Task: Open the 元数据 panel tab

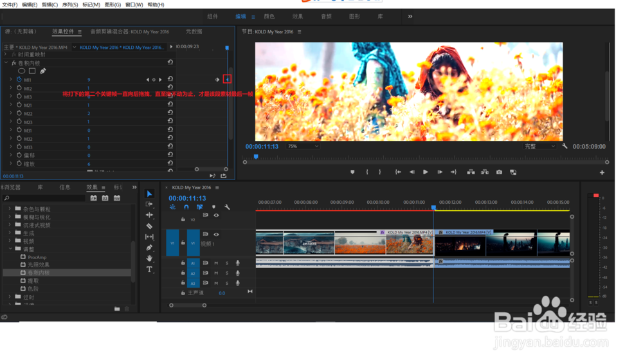Action: point(194,32)
